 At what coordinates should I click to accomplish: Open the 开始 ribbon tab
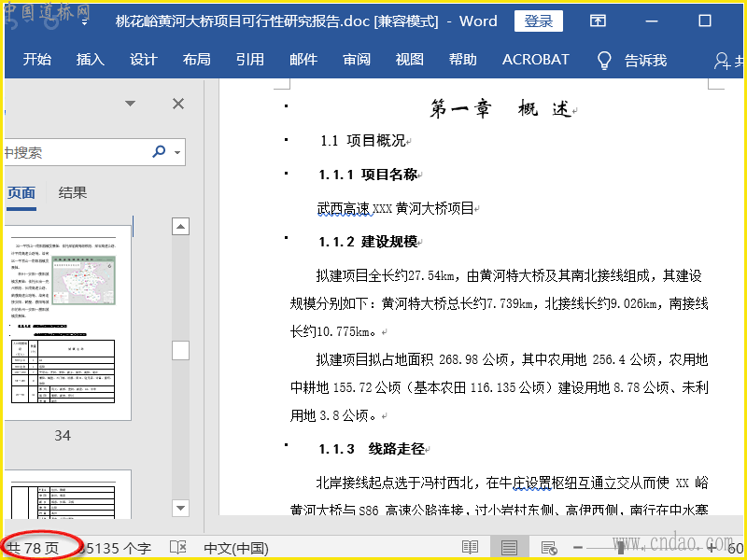37,60
